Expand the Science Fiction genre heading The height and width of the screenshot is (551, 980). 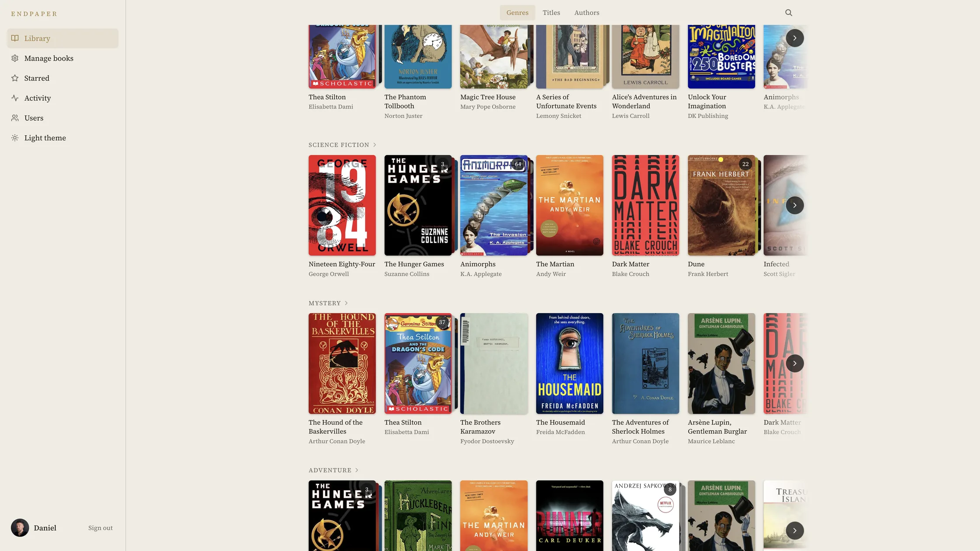click(342, 145)
